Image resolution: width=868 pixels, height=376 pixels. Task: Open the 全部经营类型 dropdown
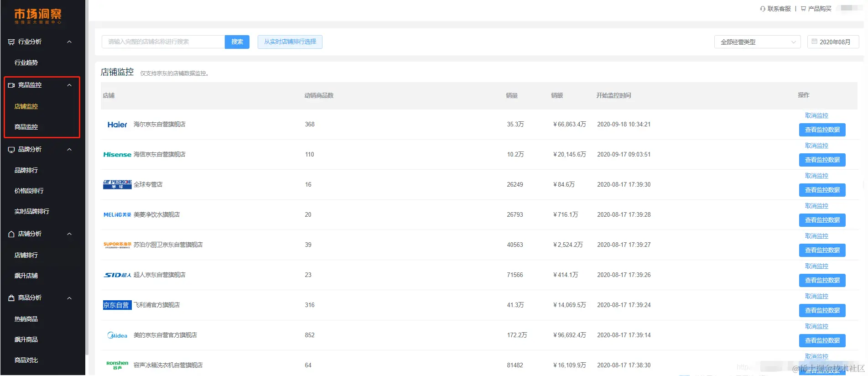click(757, 42)
